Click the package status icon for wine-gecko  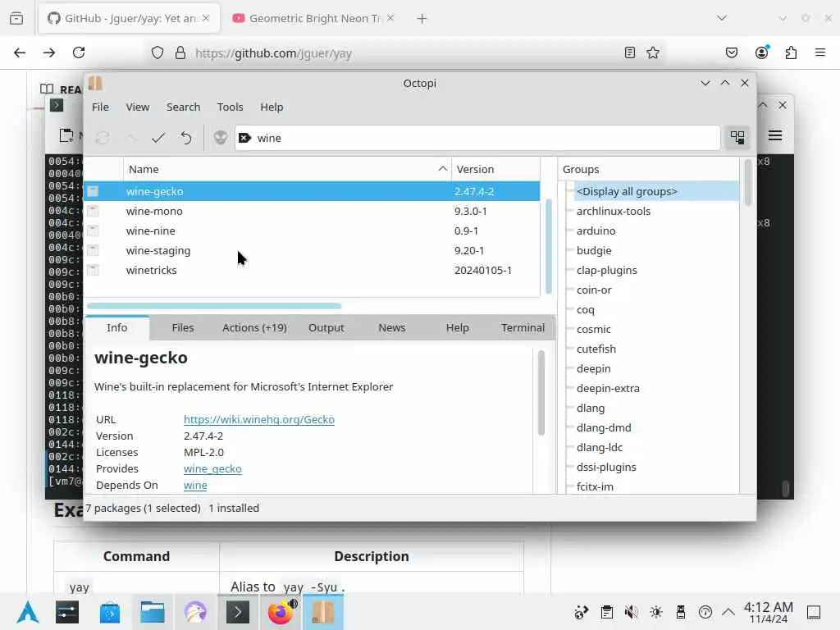coord(93,191)
